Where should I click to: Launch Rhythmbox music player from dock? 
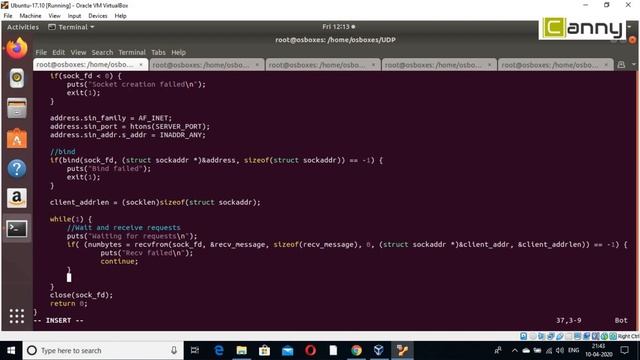pos(17,78)
